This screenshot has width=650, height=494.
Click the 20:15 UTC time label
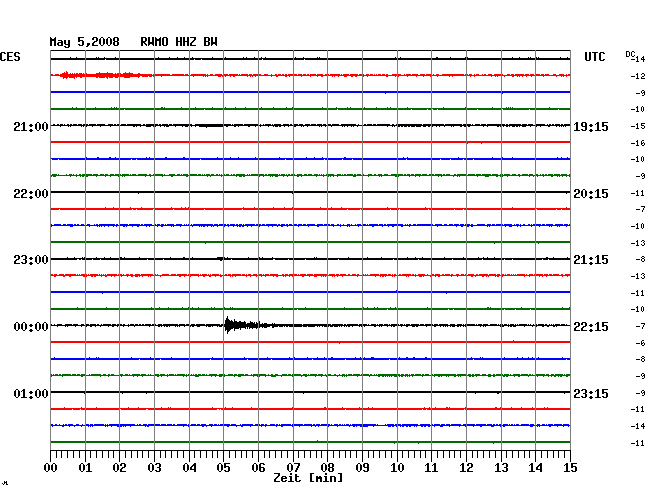tap(591, 194)
